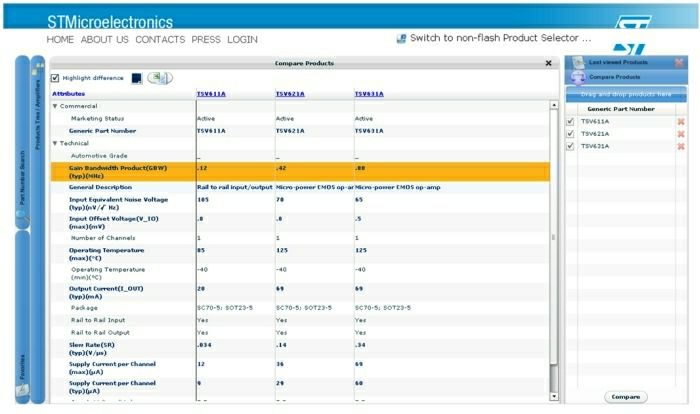This screenshot has width=700, height=414.
Task: Click the Last viewed Products document icon
Action: point(578,63)
